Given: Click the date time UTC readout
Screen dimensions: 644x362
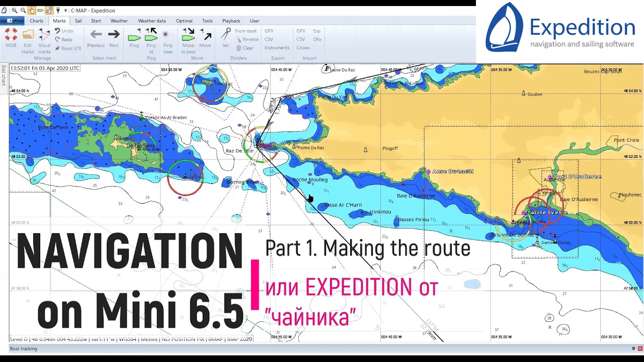Looking at the screenshot, I should pyautogui.click(x=45, y=68).
